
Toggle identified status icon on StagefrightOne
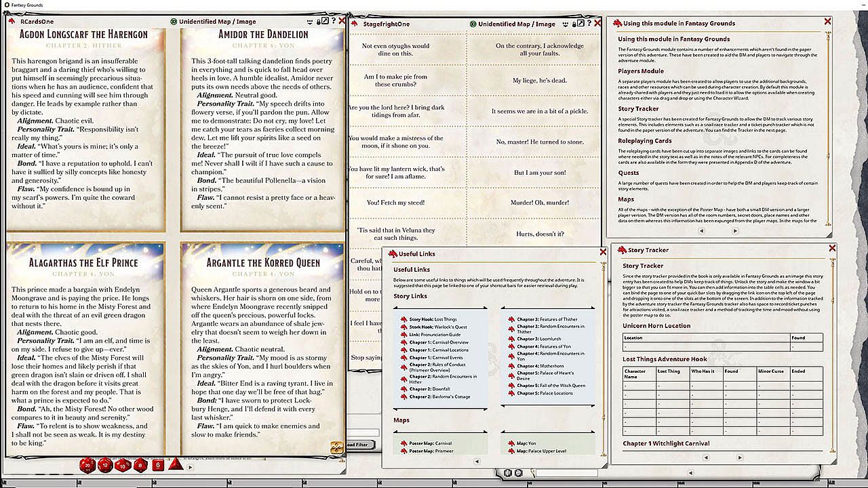tap(473, 24)
